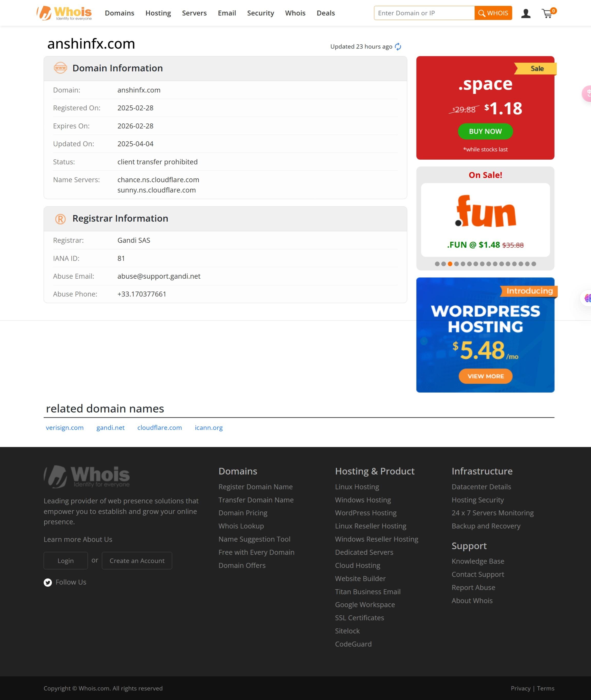
Task: Open Linux Reseller Hosting link
Action: click(x=371, y=526)
